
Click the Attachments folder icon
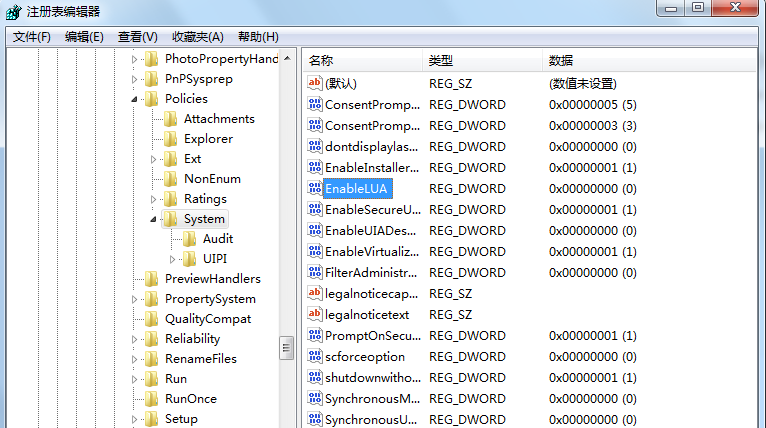[170, 119]
